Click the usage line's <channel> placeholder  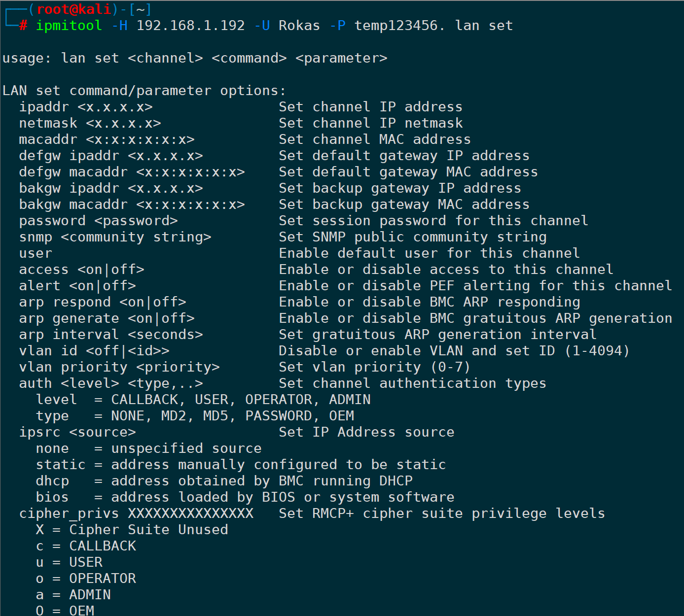pyautogui.click(x=165, y=58)
